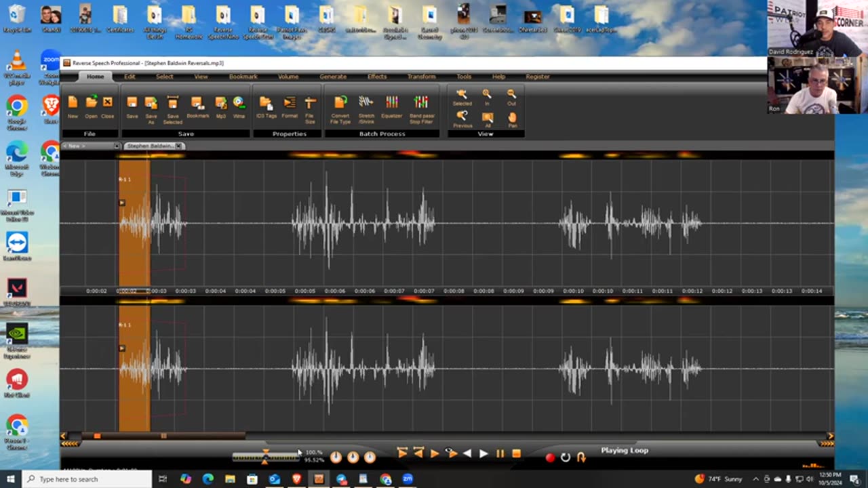Adjust the playback speed slider
The image size is (868, 488).
coord(265,456)
